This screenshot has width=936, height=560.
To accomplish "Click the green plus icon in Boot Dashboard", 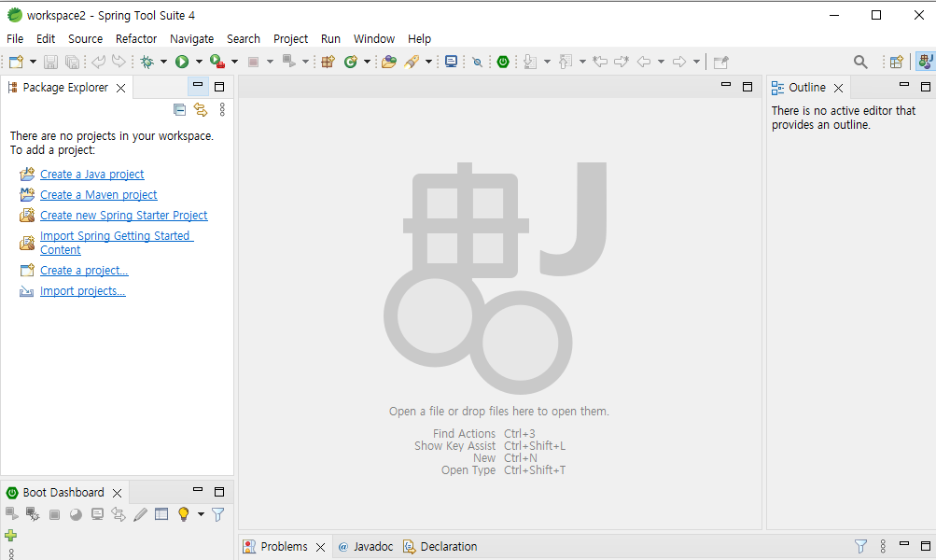I will tap(11, 536).
